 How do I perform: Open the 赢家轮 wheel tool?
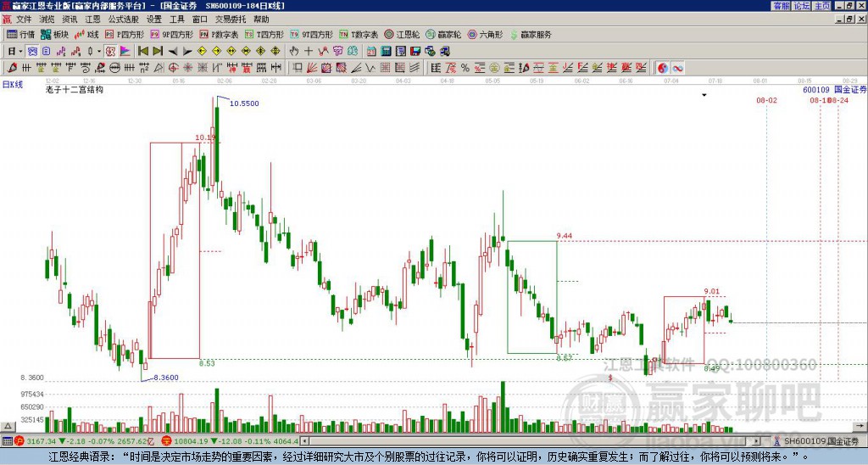[x=443, y=34]
